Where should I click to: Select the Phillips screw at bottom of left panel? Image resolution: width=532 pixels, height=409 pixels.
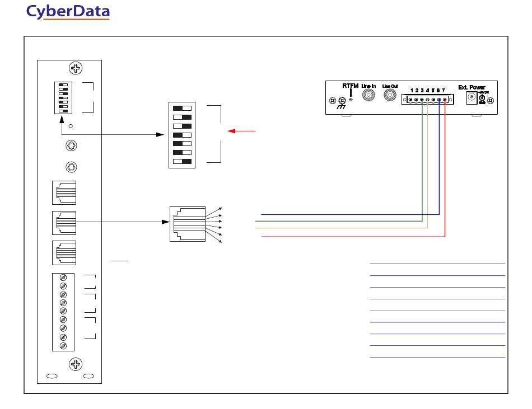click(x=76, y=364)
